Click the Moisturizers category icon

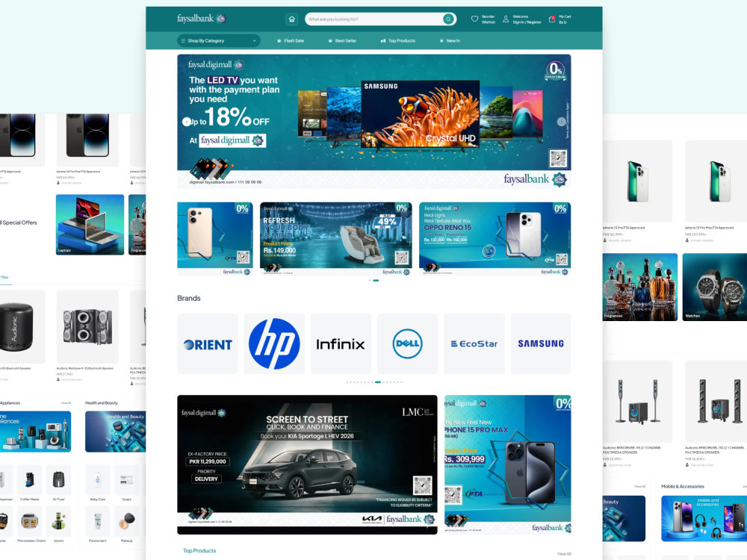(98, 520)
